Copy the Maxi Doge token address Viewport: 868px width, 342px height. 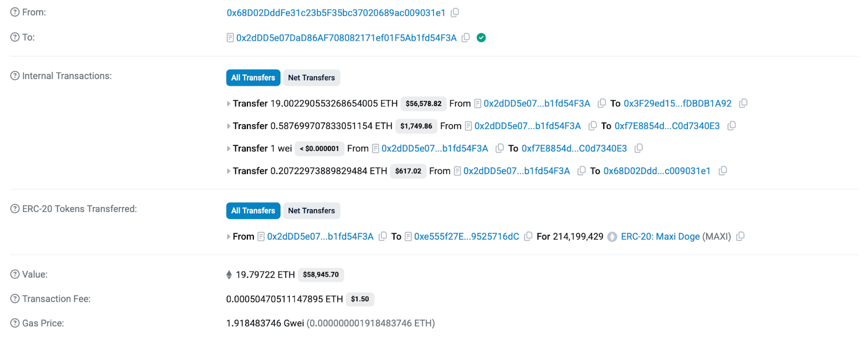741,236
